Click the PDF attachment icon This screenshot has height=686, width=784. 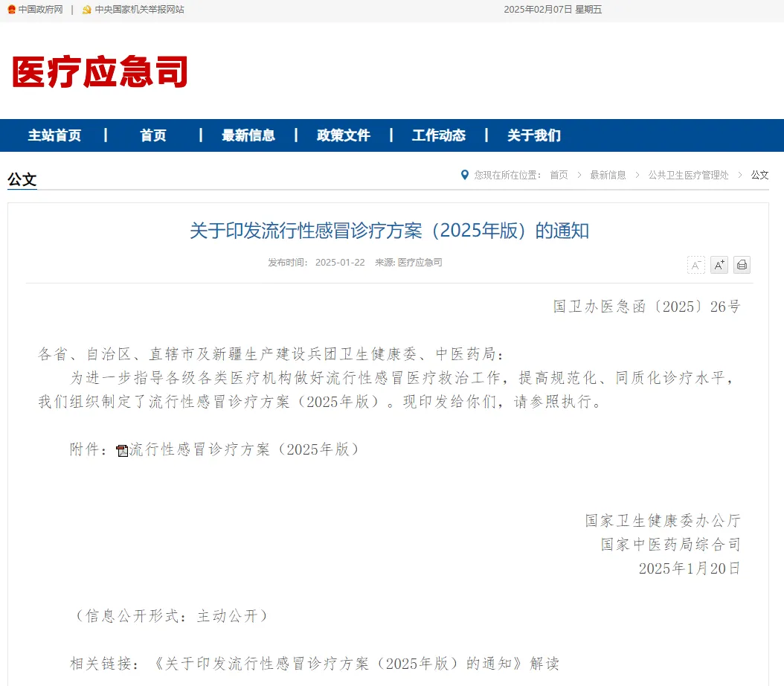[123, 450]
